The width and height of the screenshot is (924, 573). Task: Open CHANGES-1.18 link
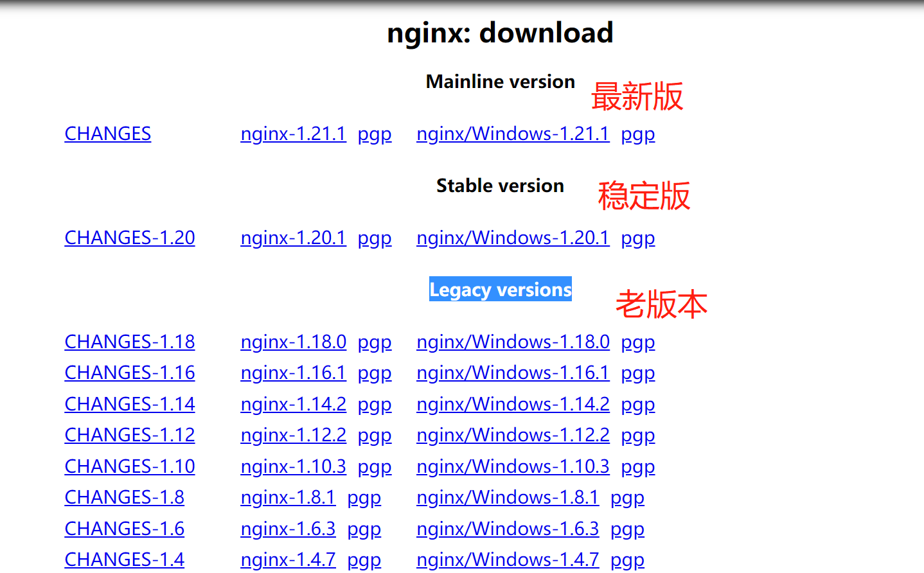tap(130, 342)
